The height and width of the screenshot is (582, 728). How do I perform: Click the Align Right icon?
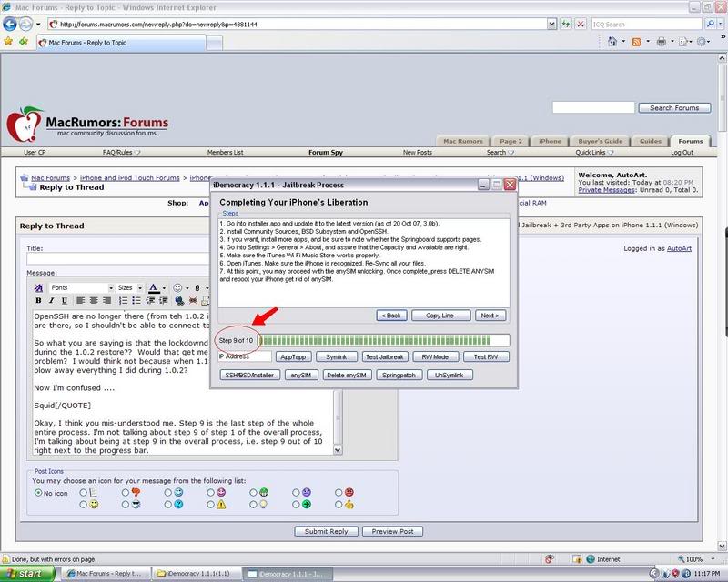[106, 301]
